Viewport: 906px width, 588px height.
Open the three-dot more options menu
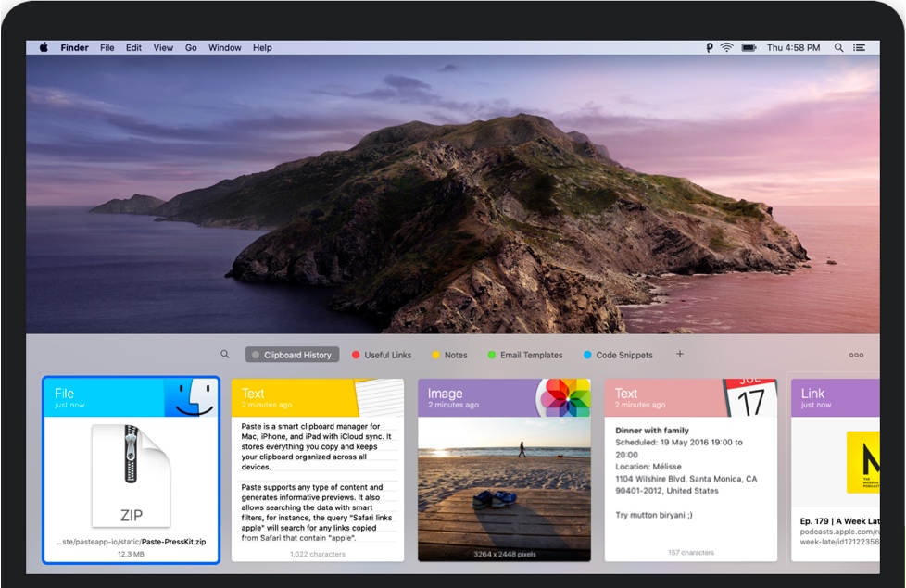(x=856, y=355)
